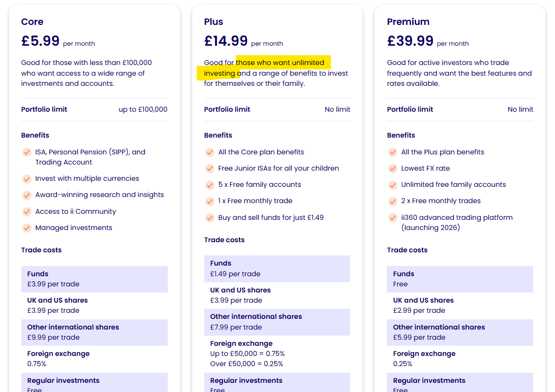The image size is (555, 392).
Task: Click the checkmark beside Managed investments
Action: click(x=27, y=228)
